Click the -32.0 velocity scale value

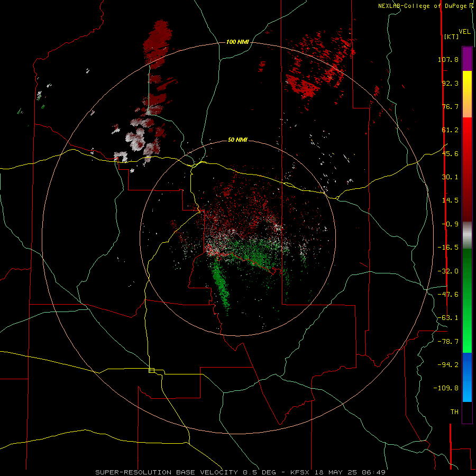pos(448,271)
